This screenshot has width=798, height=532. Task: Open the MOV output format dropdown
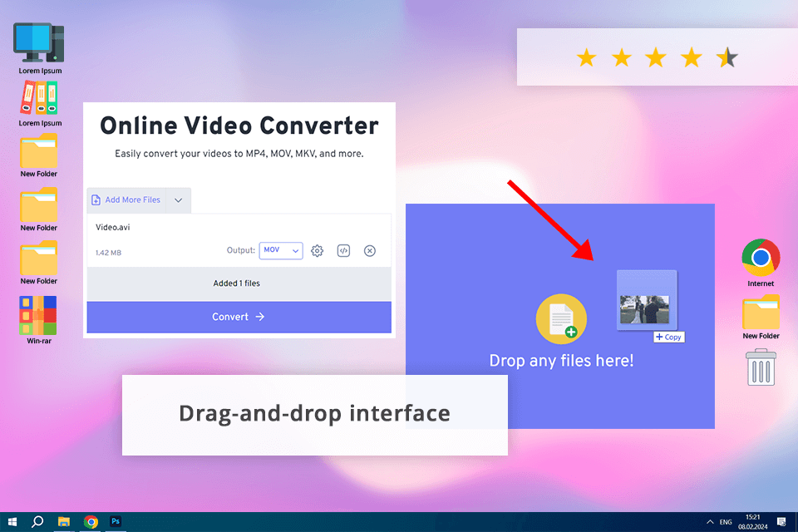click(x=281, y=250)
